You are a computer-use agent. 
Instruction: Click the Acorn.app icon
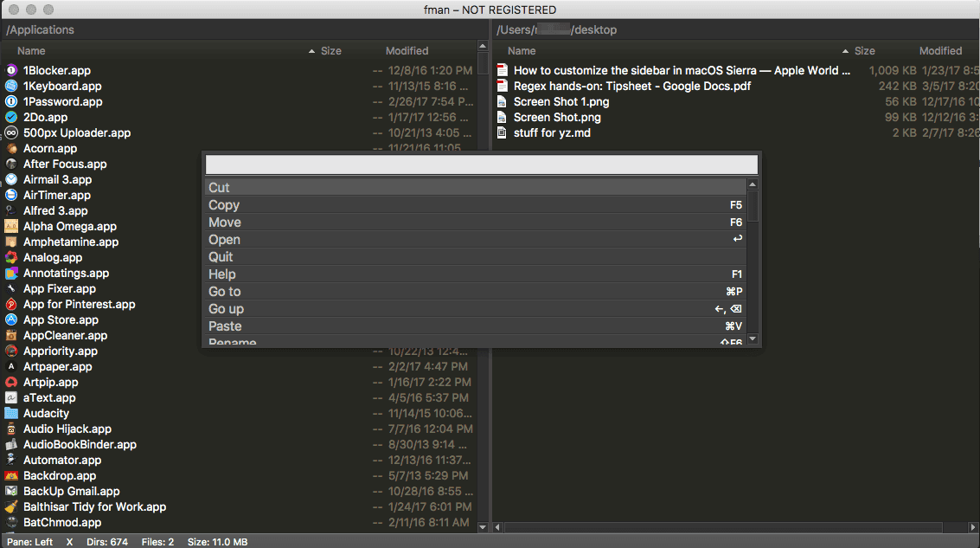click(11, 148)
